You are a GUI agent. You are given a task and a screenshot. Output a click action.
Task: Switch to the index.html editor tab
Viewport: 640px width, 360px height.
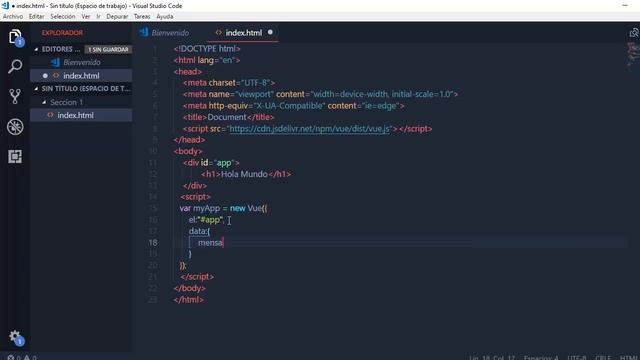point(243,33)
